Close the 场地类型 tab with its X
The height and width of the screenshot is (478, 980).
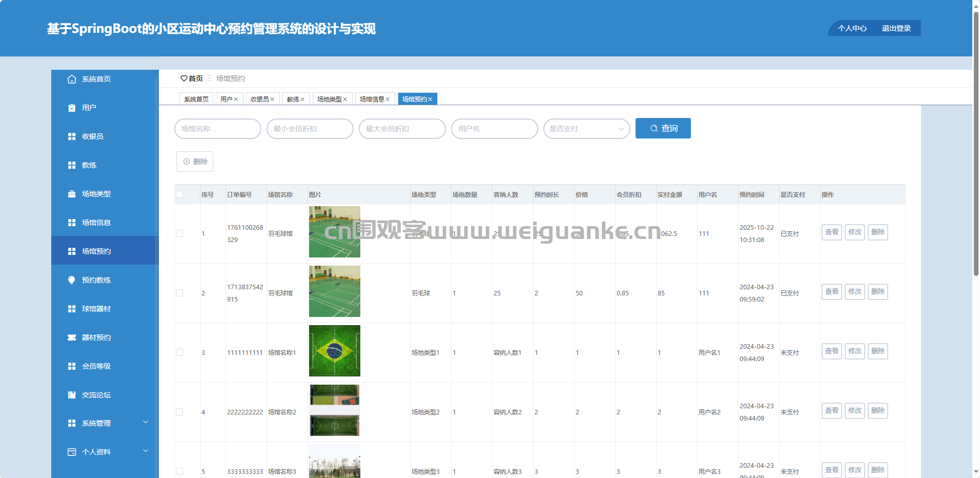click(x=345, y=99)
